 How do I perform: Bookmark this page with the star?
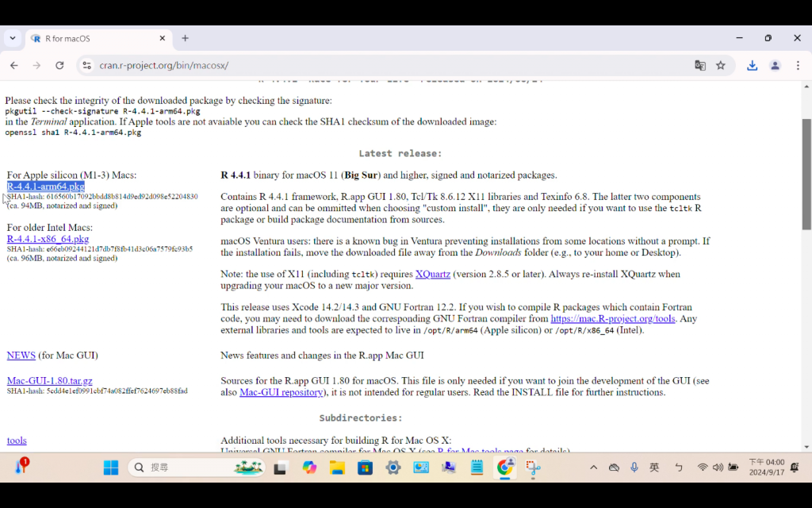pos(720,65)
